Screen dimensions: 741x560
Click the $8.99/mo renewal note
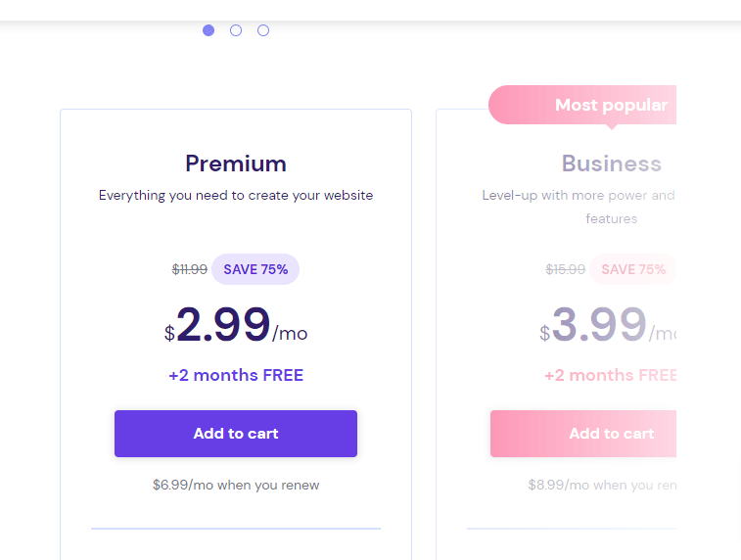[x=602, y=485]
